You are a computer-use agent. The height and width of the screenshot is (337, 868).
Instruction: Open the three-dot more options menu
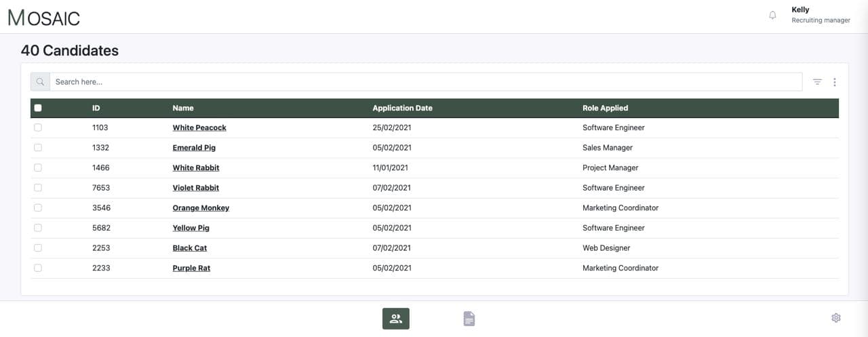point(835,82)
